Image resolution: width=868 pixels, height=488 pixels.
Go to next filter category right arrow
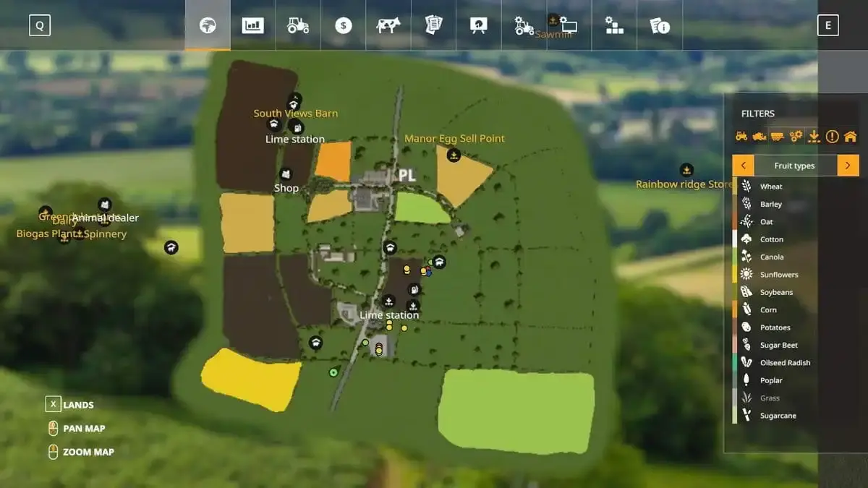pos(848,166)
